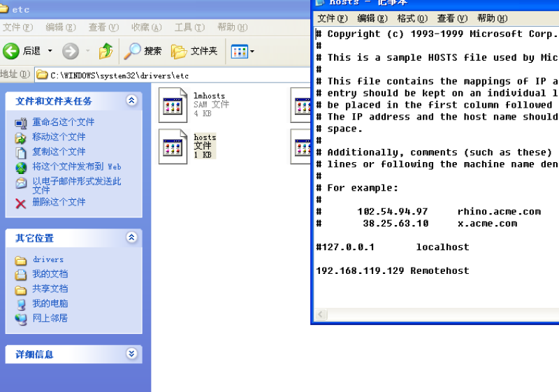Open 帮助(H) help menu in Explorer window
The width and height of the screenshot is (559, 392).
coord(233,27)
